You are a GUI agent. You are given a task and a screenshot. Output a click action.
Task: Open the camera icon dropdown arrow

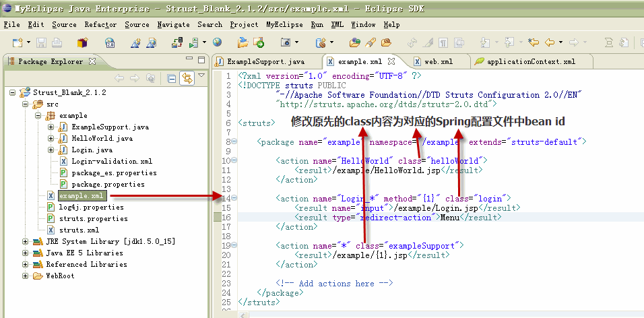(296, 42)
